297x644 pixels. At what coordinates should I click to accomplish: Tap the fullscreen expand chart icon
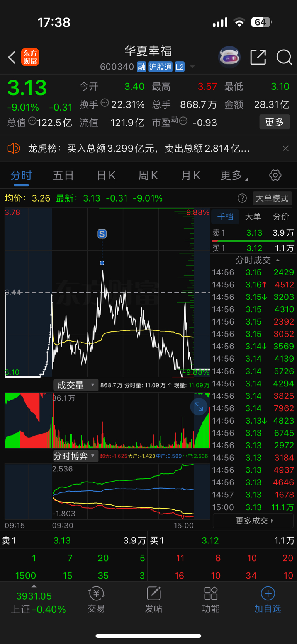[x=199, y=407]
